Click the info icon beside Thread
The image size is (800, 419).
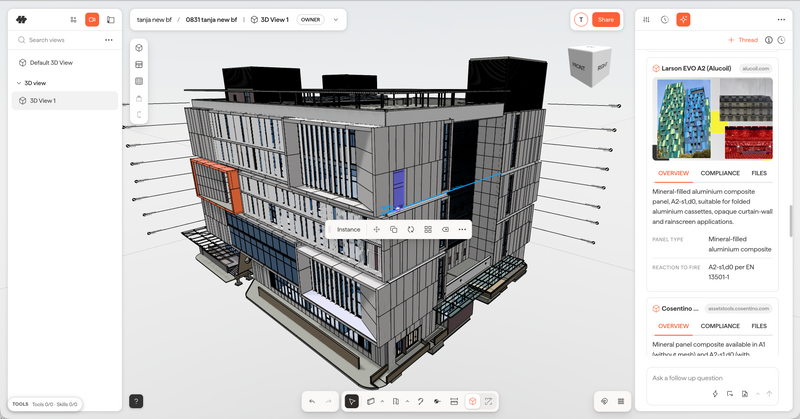point(768,40)
